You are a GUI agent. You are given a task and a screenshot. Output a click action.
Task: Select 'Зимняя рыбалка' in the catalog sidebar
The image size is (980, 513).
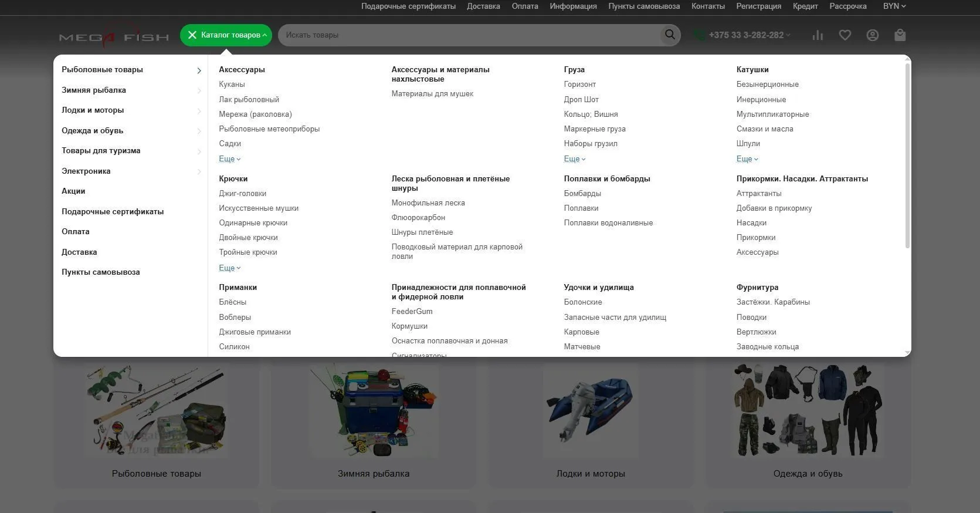[94, 90]
